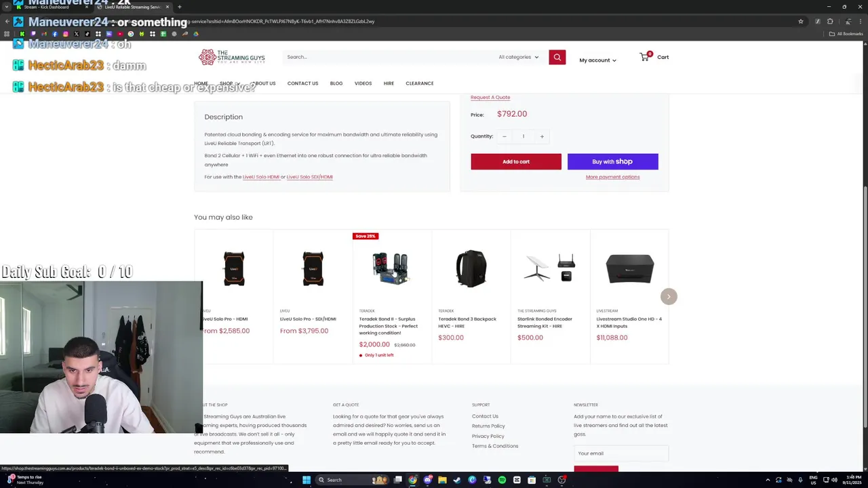868x488 pixels.
Task: Open the Returns Policy link
Action: pos(488,426)
